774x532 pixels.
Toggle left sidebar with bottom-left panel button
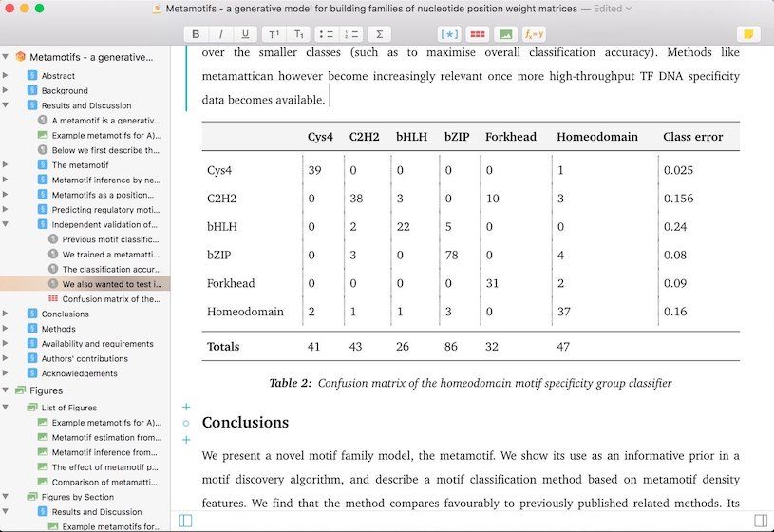pyautogui.click(x=185, y=521)
